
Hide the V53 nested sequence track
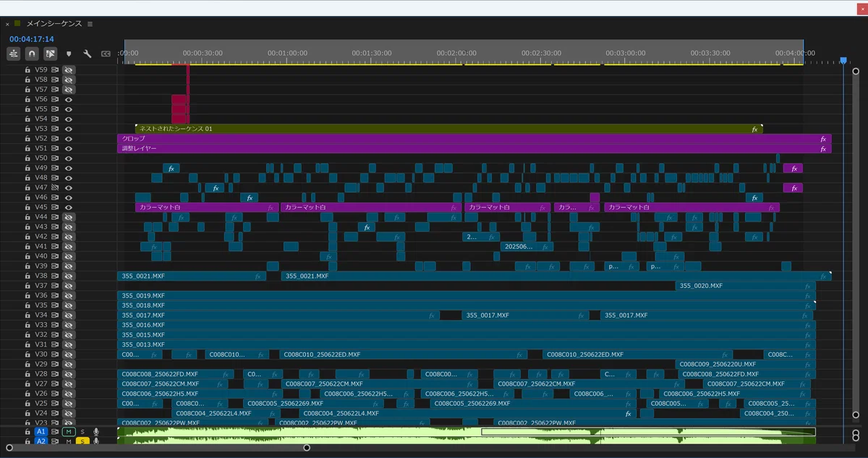69,129
